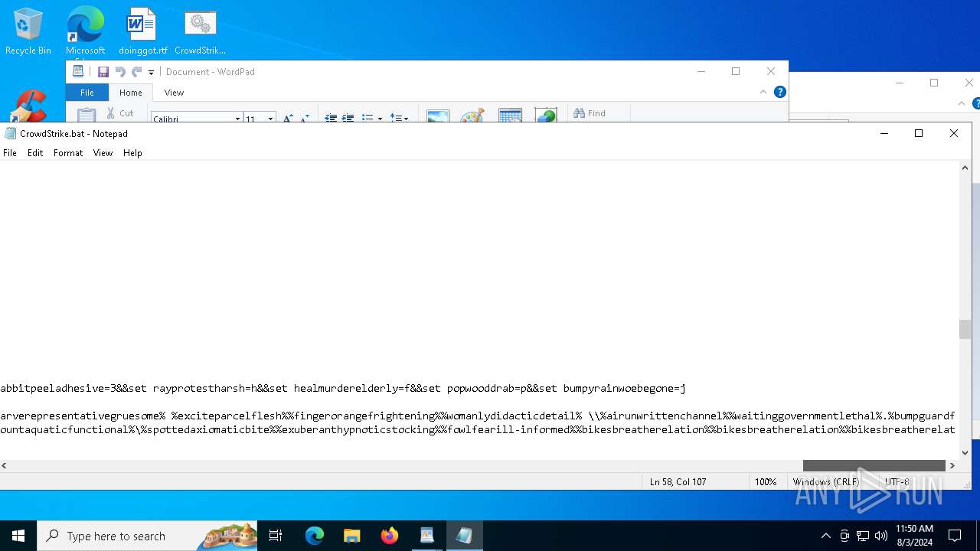Open Firefox from taskbar
The height and width of the screenshot is (551, 980).
coord(390,536)
